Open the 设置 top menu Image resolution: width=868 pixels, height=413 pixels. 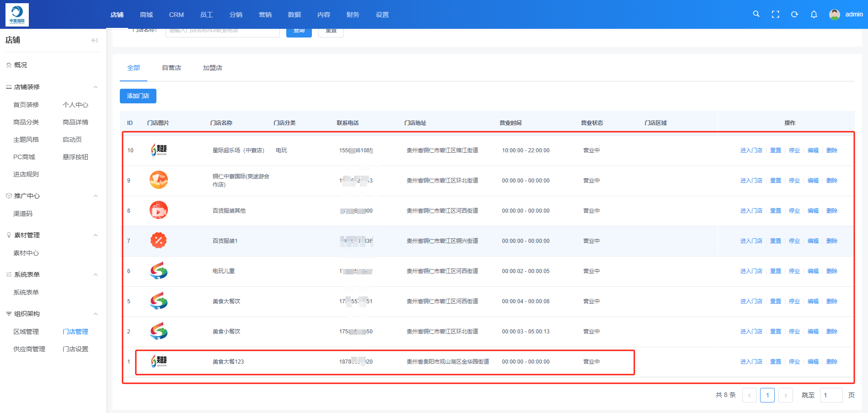(382, 15)
